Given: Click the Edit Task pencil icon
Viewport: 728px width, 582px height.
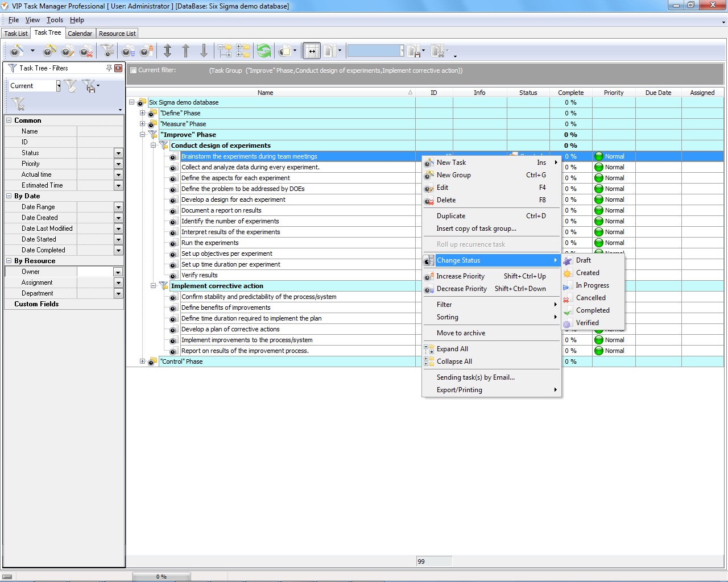Looking at the screenshot, I should click(x=68, y=51).
